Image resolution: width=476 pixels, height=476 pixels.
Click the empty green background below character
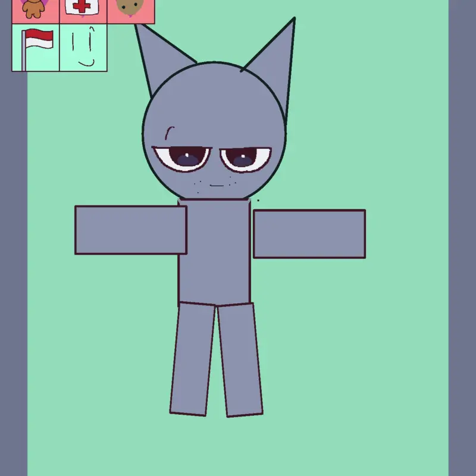(238, 446)
